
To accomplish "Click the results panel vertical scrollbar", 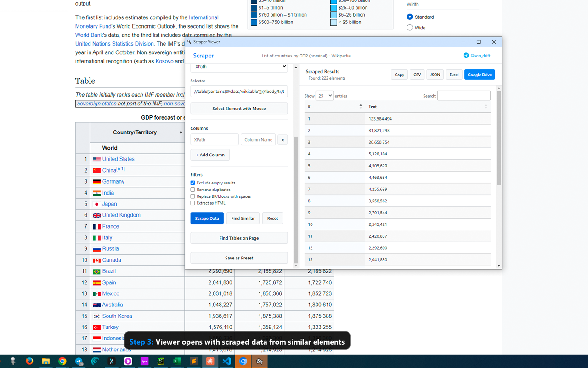I will coord(499,138).
